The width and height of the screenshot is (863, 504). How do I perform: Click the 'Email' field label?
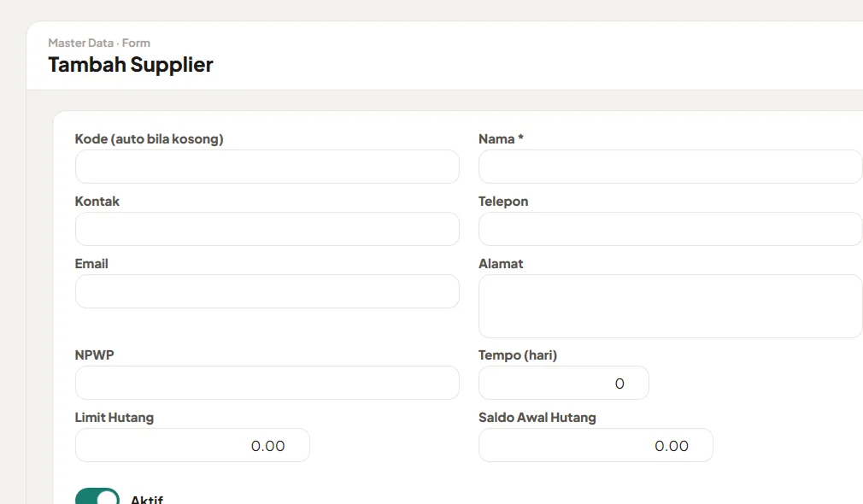(91, 264)
